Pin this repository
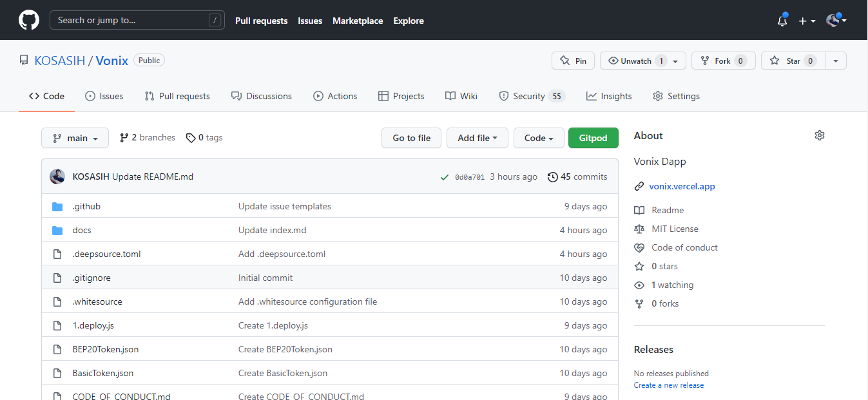Viewport: 868px width, 400px height. (x=573, y=61)
